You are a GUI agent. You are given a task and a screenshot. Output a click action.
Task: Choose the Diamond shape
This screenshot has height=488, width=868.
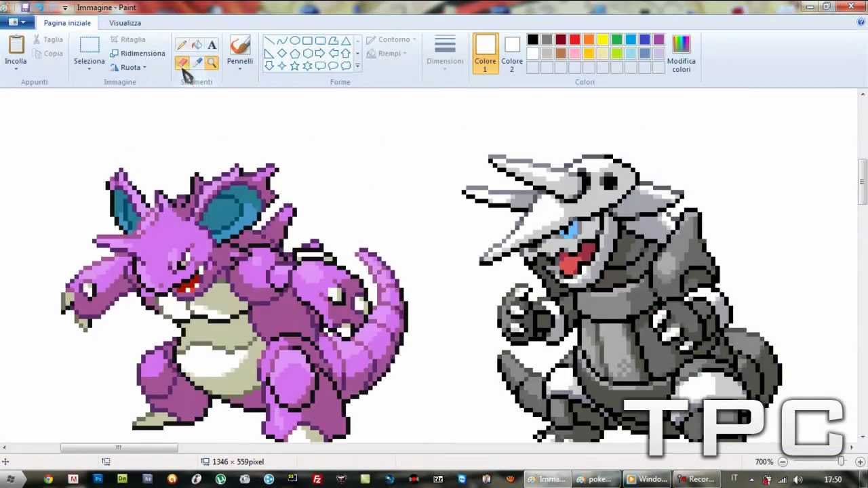pos(282,53)
